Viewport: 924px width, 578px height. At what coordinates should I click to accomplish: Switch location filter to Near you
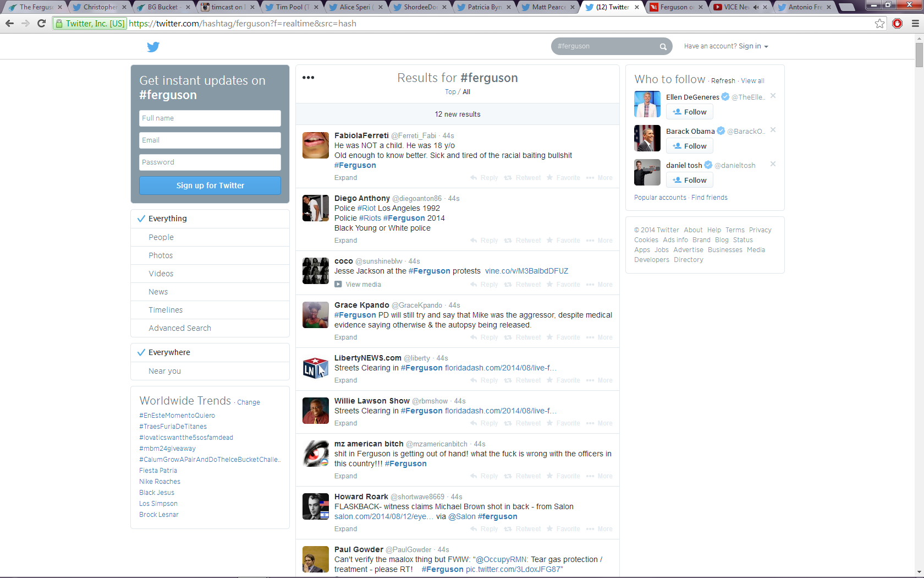tap(210, 371)
